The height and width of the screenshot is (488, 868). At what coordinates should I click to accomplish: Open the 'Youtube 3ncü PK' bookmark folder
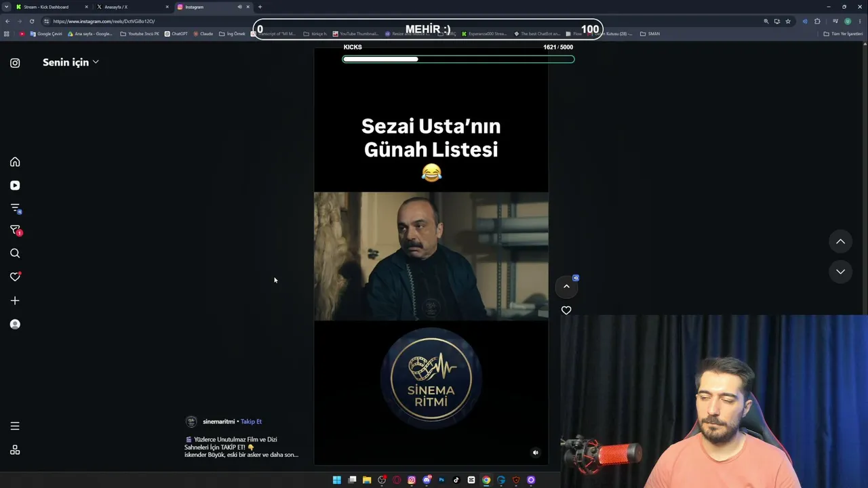coord(140,34)
